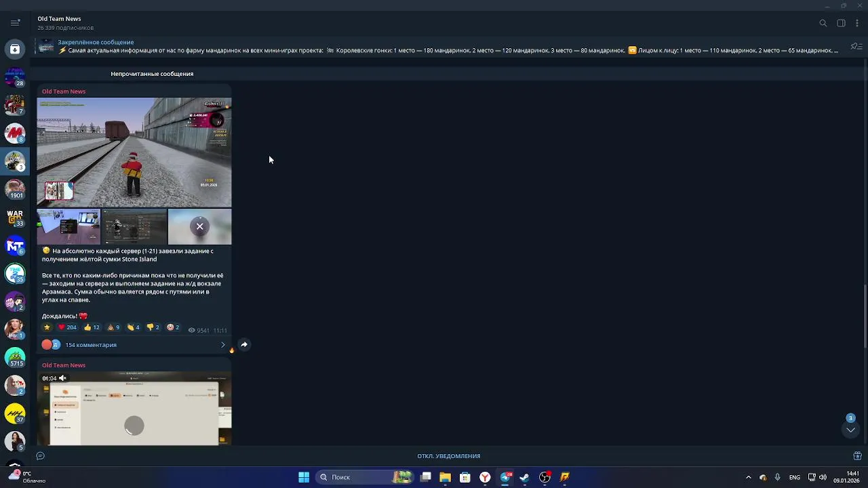Toggle the clapping reaction with 4
The height and width of the screenshot is (488, 868).
tap(133, 327)
